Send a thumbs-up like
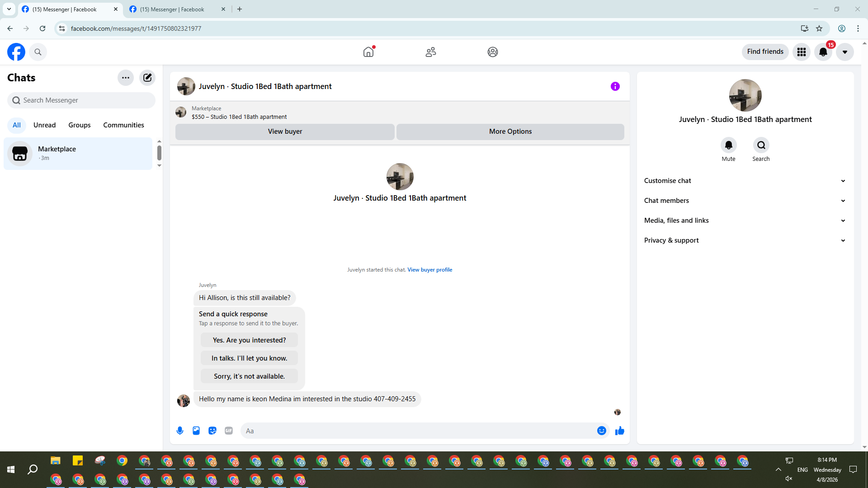The height and width of the screenshot is (488, 868). pyautogui.click(x=620, y=431)
